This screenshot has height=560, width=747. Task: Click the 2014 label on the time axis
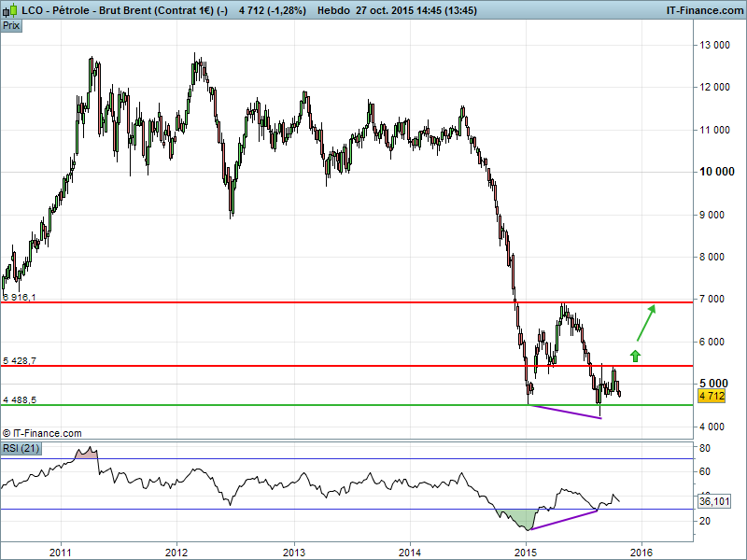410,553
